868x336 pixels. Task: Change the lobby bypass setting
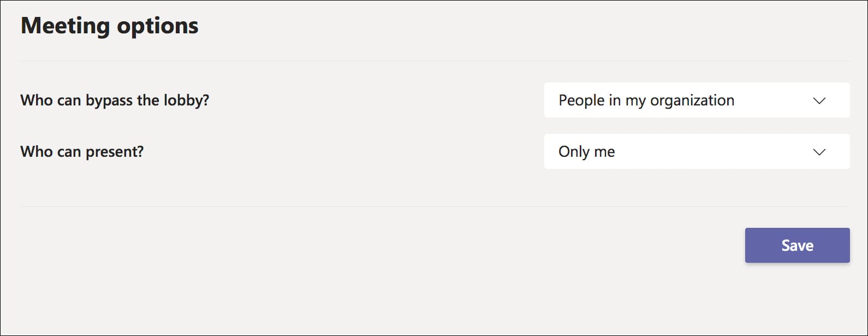(x=697, y=100)
